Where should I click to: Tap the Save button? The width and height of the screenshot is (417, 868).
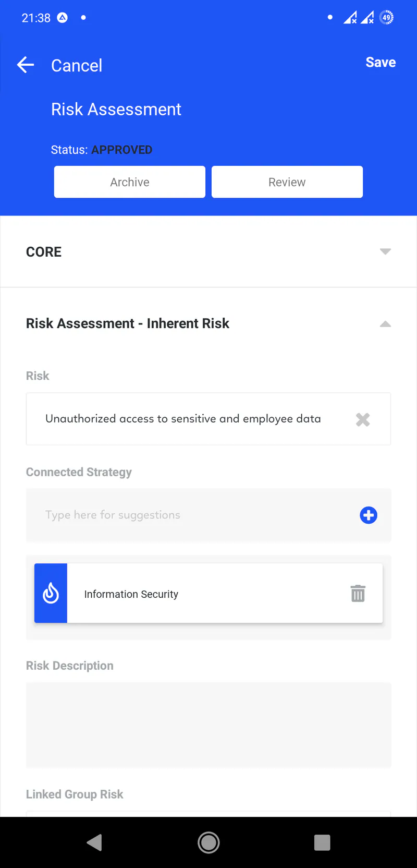point(381,63)
